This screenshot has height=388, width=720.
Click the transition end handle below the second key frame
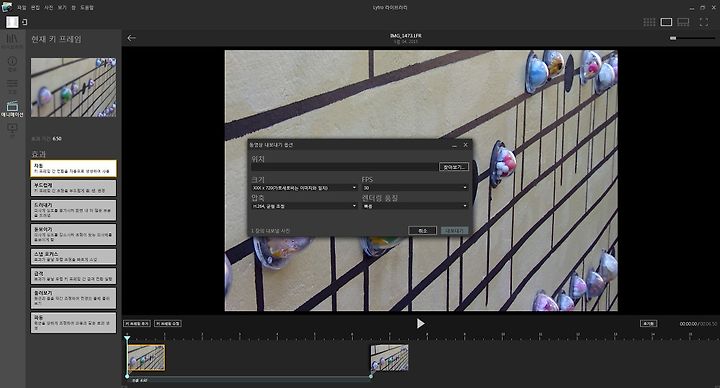371,376
